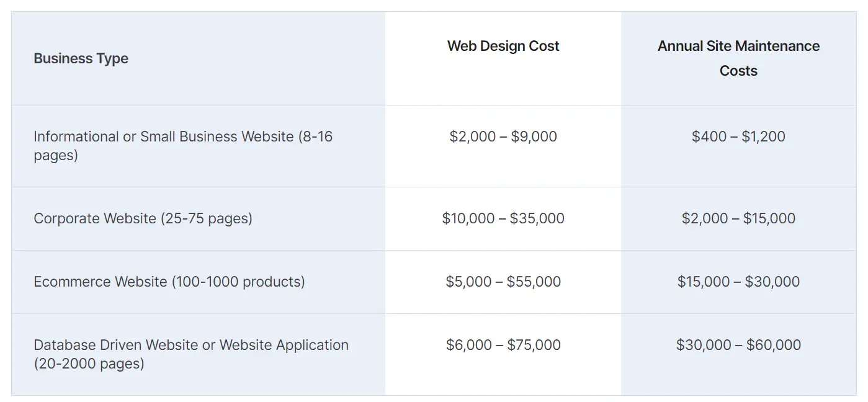The image size is (868, 402).
Task: Click the Web Design Cost header
Action: [503, 46]
